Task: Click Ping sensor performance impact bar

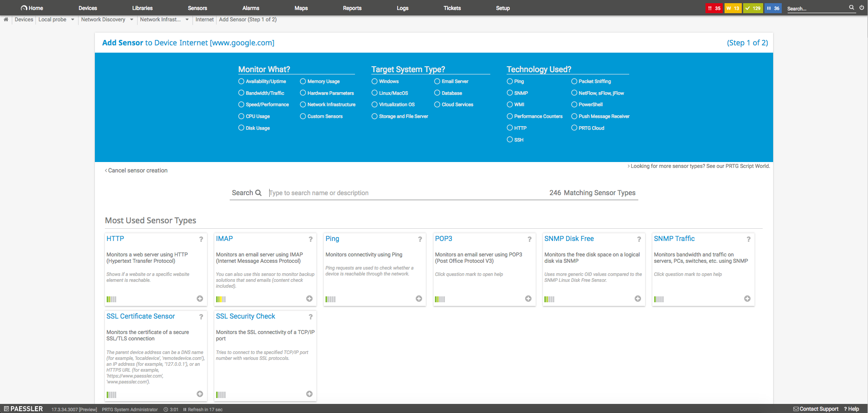Action: [330, 299]
